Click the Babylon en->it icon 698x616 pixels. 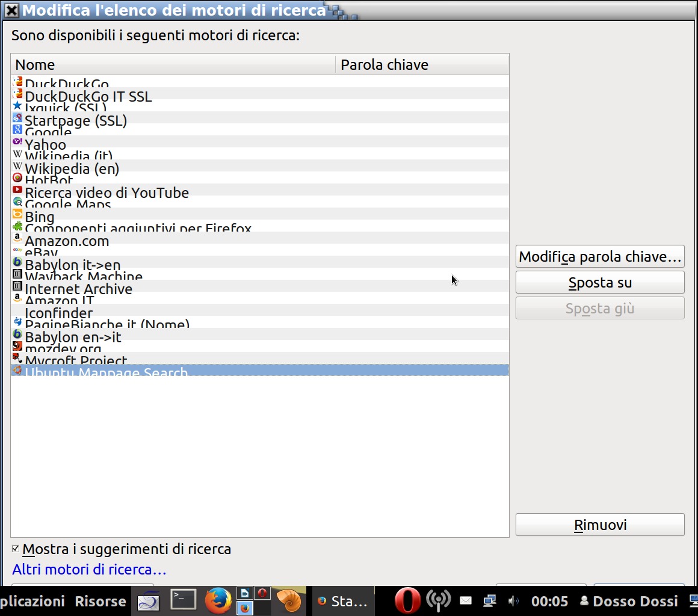[17, 334]
